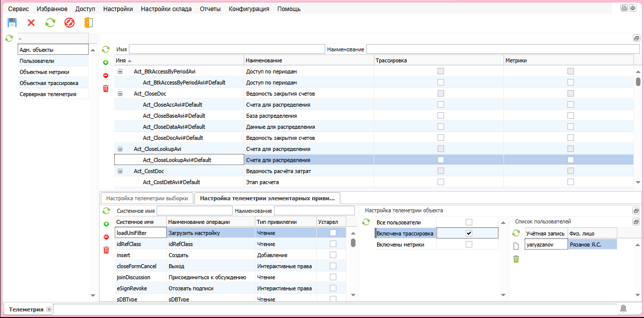Enable the 'Все пользователи' checkbox
The height and width of the screenshot is (318, 644).
[x=469, y=222]
